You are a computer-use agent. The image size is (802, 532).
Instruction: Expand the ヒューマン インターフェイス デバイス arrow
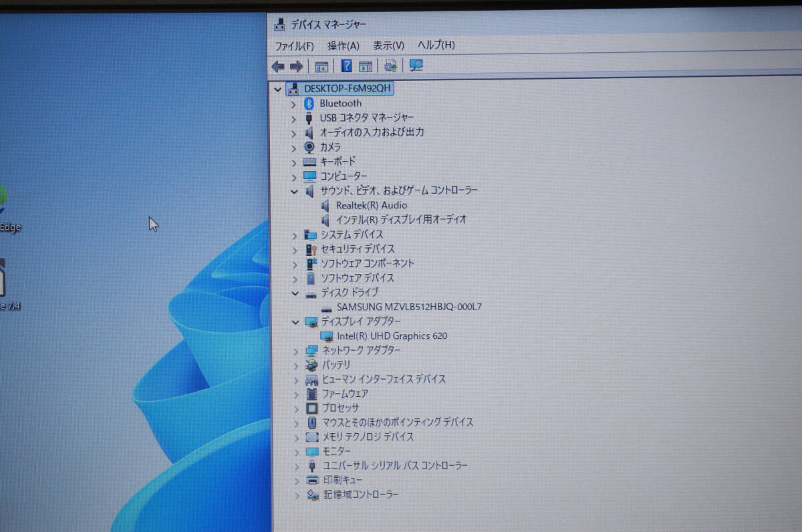tap(296, 380)
